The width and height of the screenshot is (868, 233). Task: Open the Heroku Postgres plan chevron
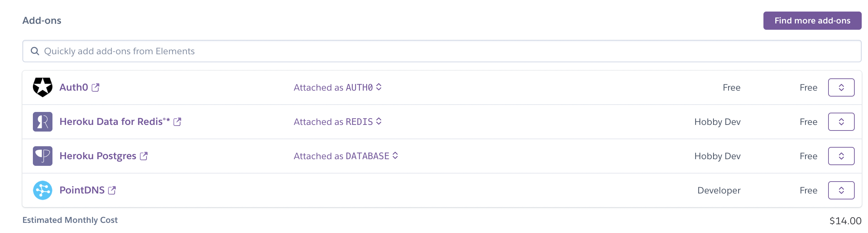coord(841,156)
